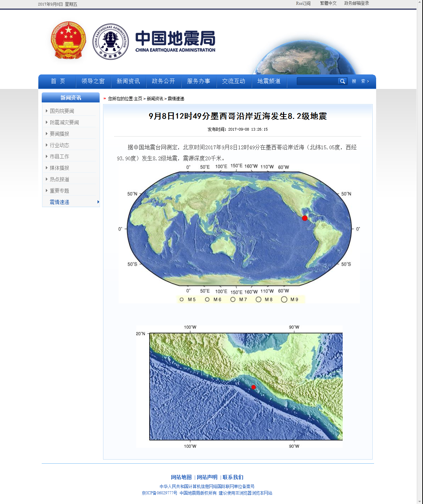Click into the search input field

coord(317,81)
